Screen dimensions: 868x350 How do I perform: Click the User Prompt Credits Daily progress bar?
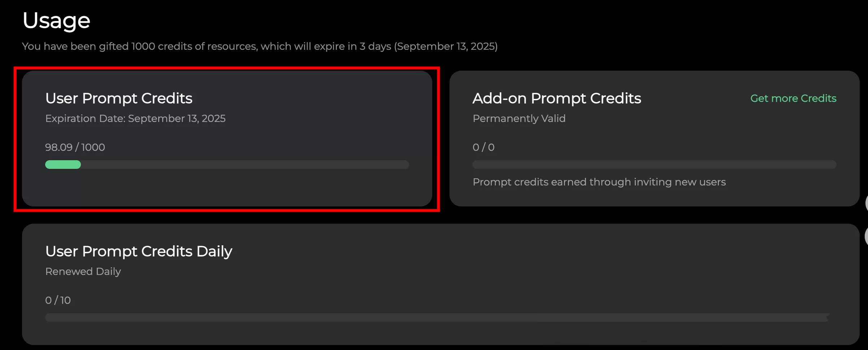438,318
